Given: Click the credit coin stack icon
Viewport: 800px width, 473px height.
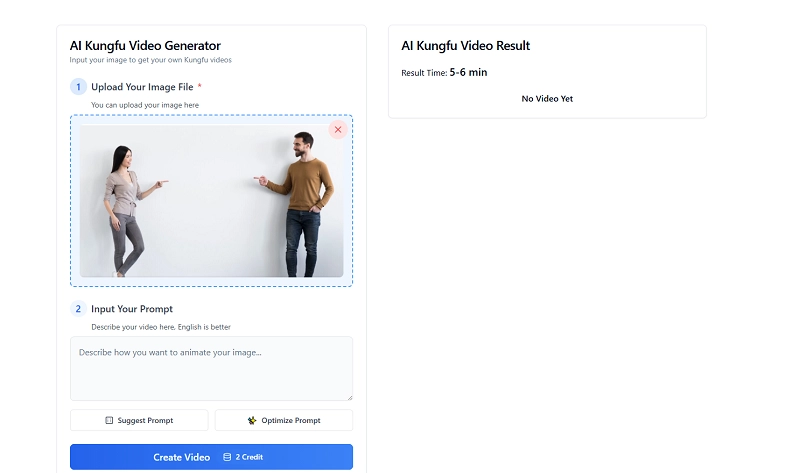Looking at the screenshot, I should click(227, 457).
